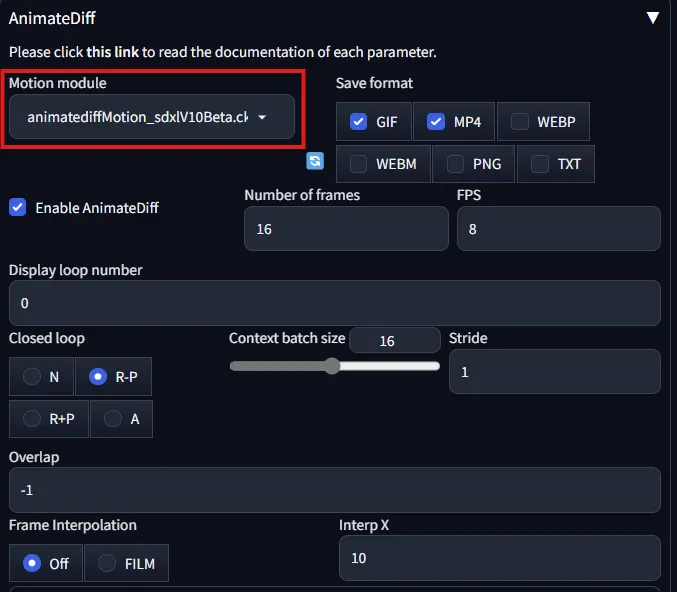Open the Motion module dropdown

coord(151,117)
